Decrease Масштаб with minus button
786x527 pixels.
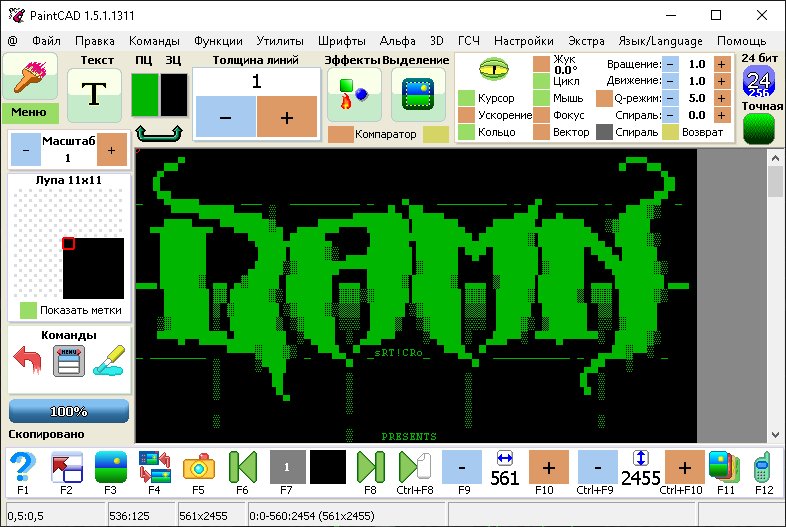26,149
